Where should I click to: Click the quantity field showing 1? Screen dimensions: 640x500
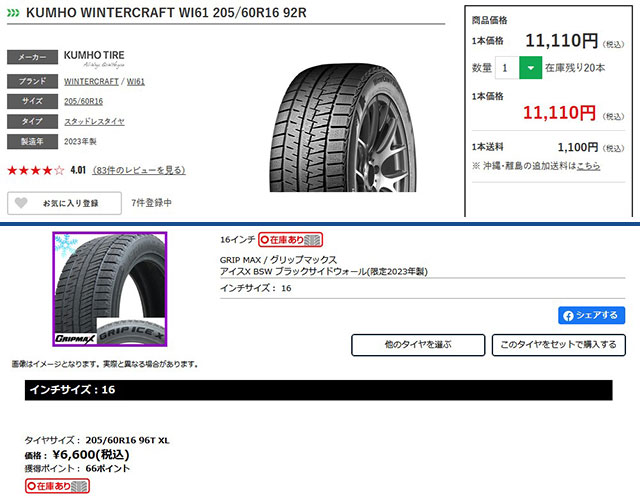click(x=507, y=68)
